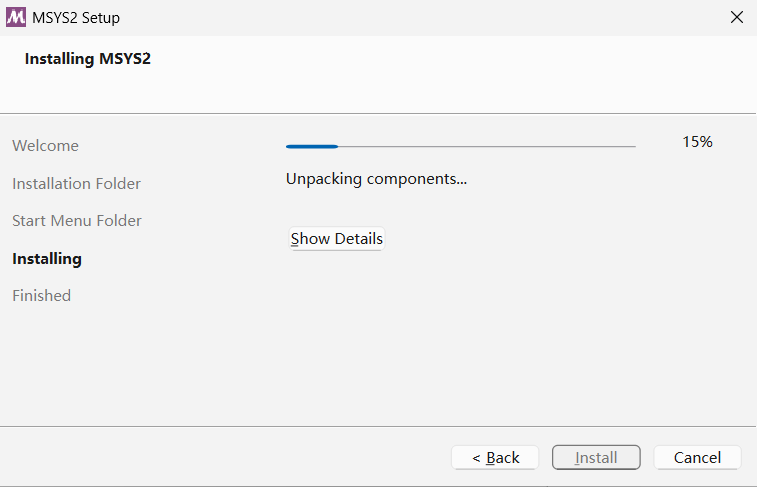Cancel the MSYS2 installation
Screen dimensions: 757x487
(x=697, y=458)
